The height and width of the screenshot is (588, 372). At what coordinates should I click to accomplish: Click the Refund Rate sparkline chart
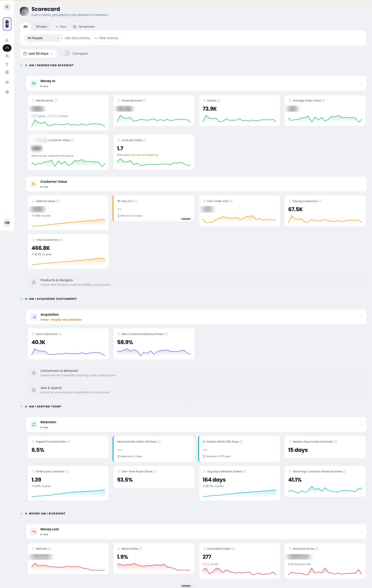154,567
